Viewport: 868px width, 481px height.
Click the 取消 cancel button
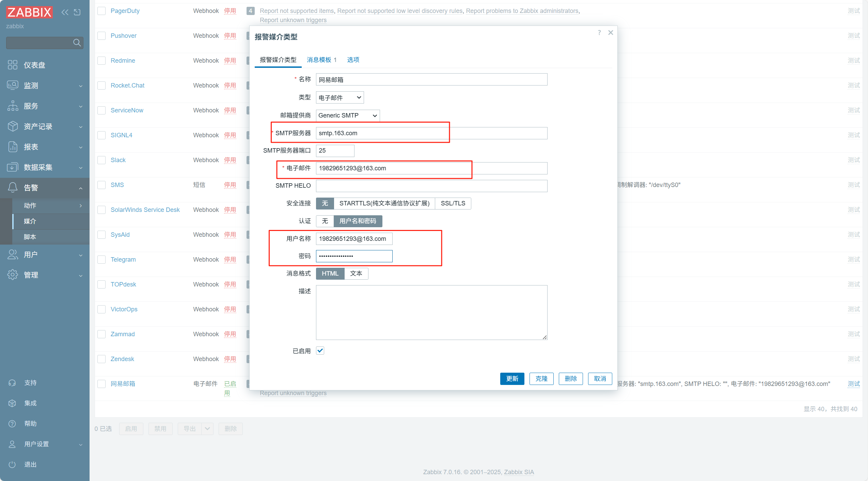600,379
